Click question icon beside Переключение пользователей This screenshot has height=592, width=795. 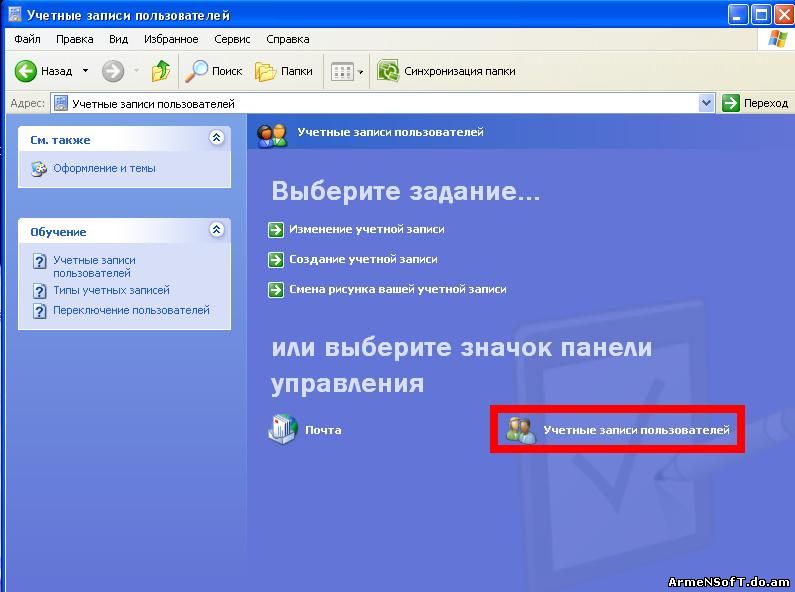[40, 311]
